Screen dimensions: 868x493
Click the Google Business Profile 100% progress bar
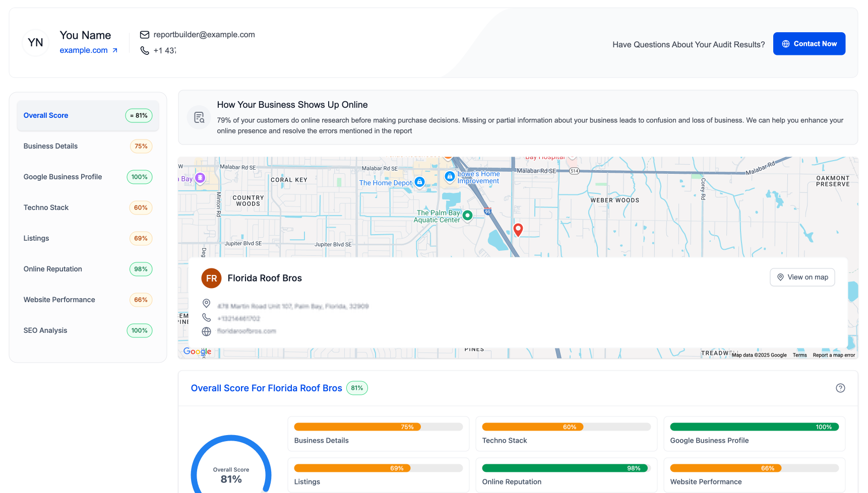coord(754,427)
